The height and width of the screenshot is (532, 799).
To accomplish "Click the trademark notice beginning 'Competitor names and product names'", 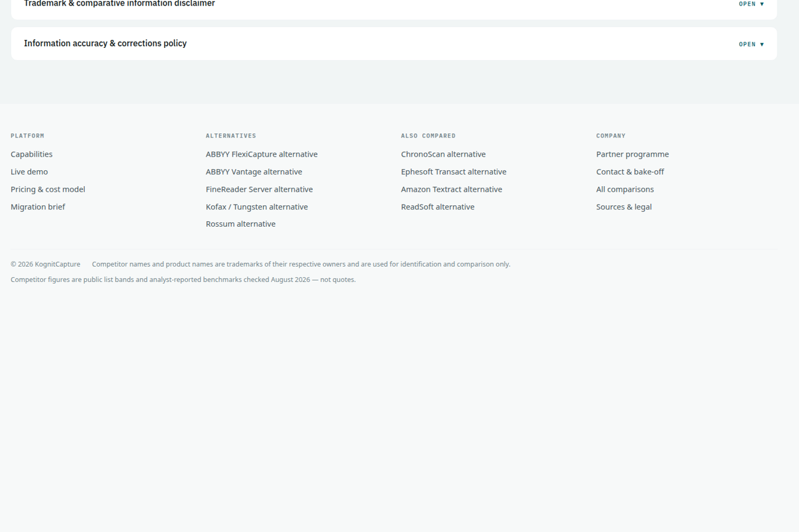I will pyautogui.click(x=301, y=264).
